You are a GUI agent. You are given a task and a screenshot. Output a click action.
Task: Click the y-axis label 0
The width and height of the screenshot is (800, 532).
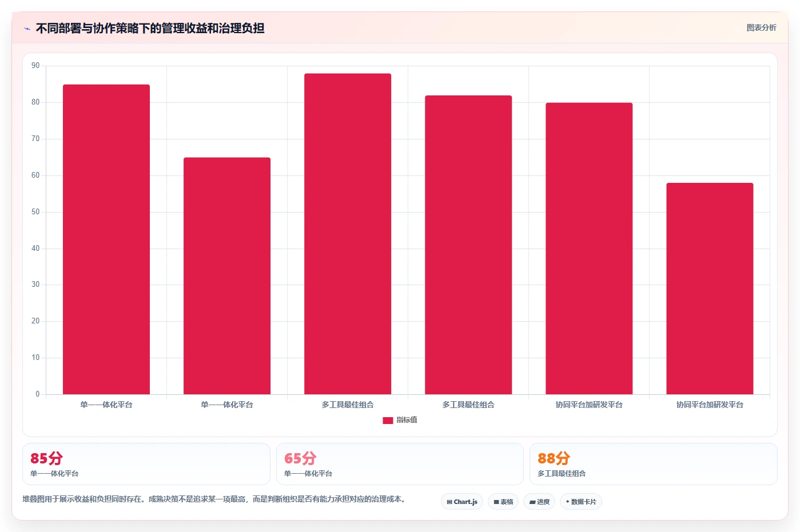pos(38,394)
